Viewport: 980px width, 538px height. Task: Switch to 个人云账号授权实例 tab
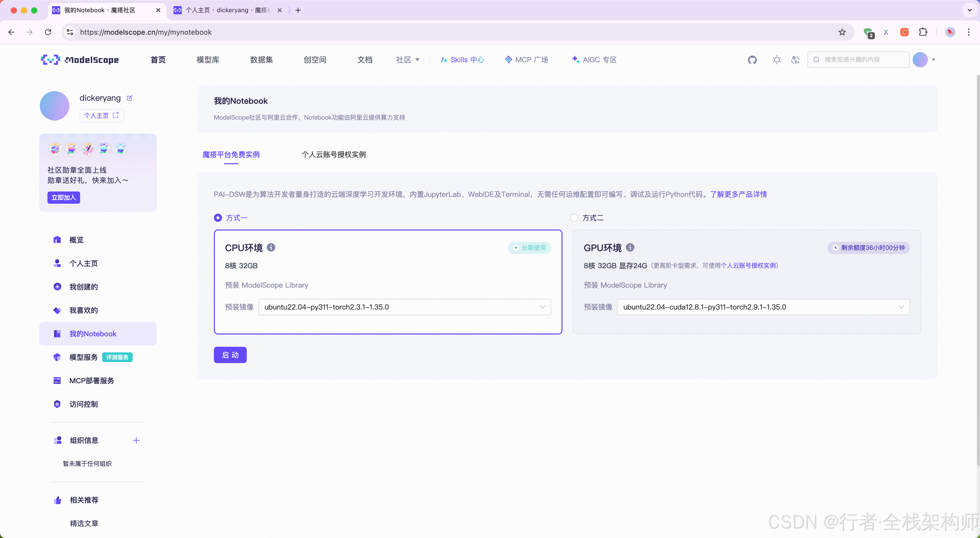pos(334,154)
